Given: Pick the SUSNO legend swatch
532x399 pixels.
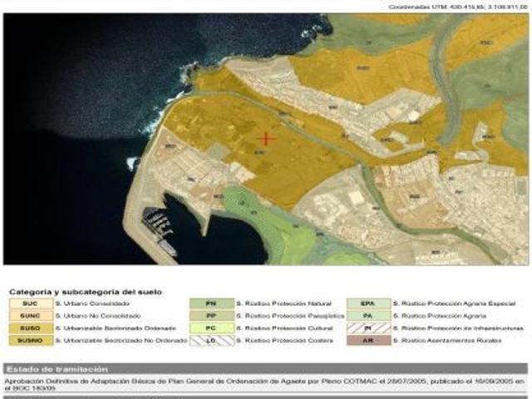Looking at the screenshot, I should tap(30, 340).
